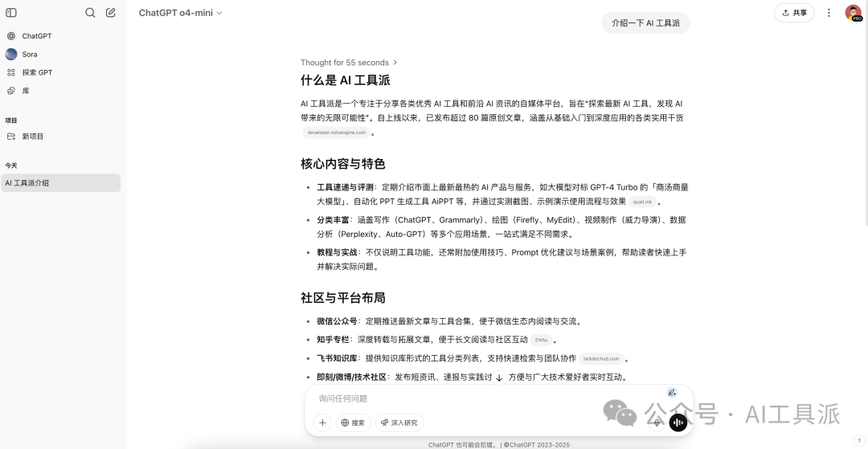
Task: Open ChatGPT o4-mini model dropdown
Action: tap(181, 13)
